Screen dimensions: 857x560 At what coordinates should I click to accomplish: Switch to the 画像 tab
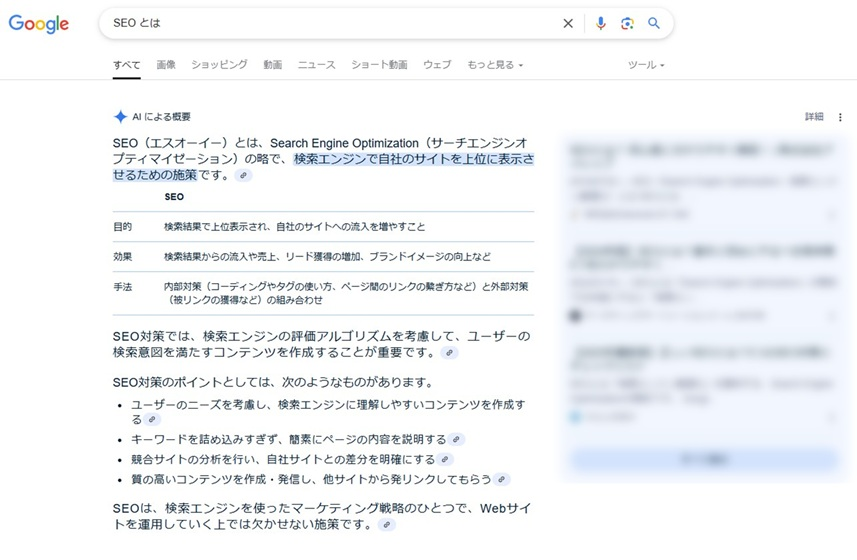point(166,65)
